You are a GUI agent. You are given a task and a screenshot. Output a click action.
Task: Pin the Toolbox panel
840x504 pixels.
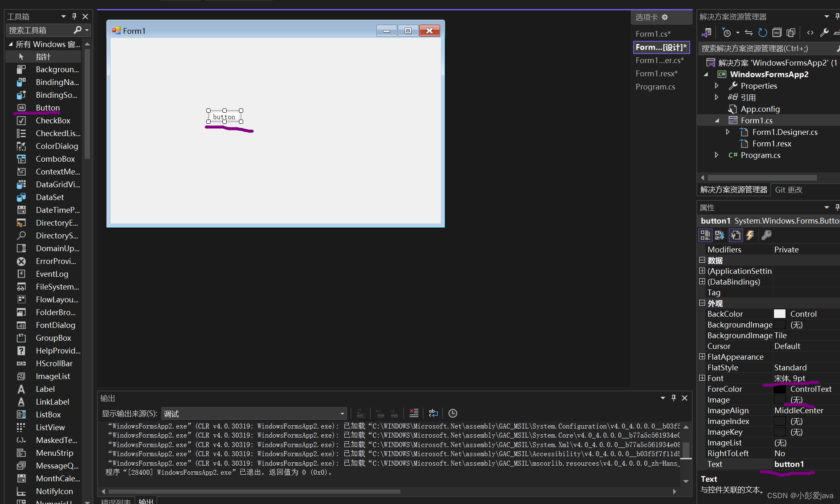pyautogui.click(x=74, y=16)
